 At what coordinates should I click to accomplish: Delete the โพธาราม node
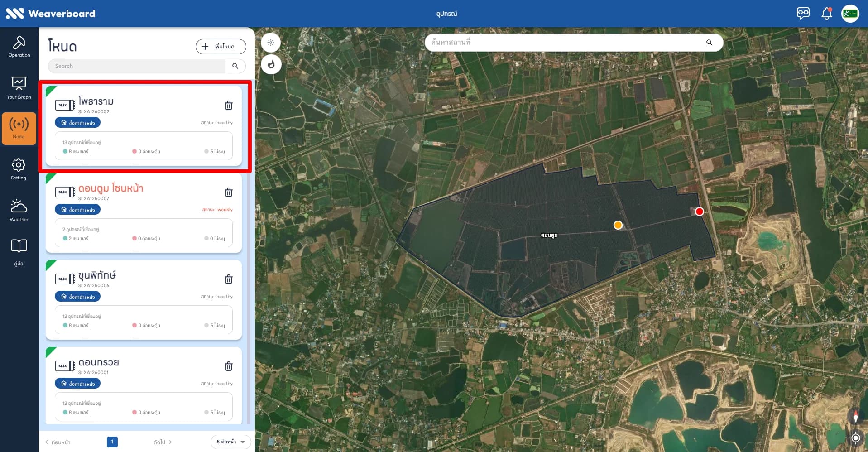(x=229, y=106)
